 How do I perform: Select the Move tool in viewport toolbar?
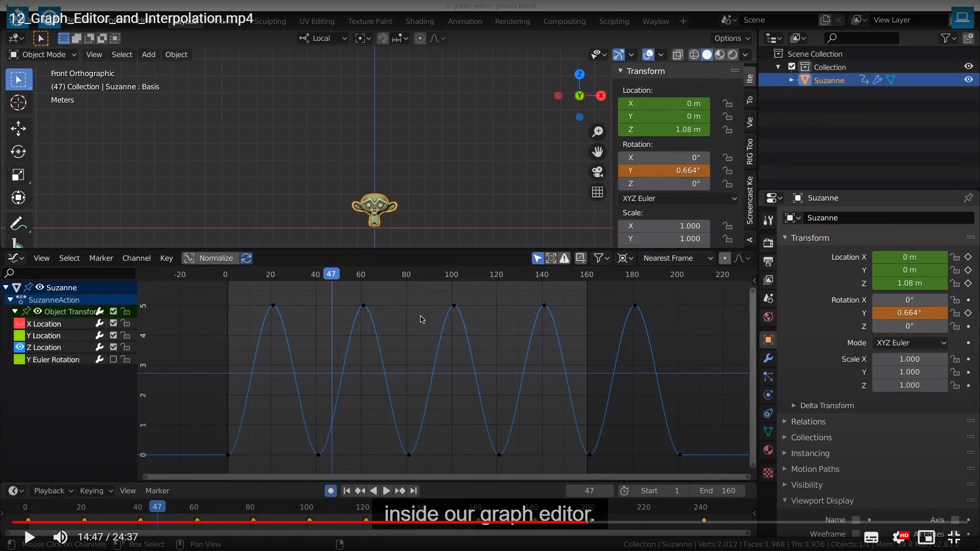tap(18, 128)
